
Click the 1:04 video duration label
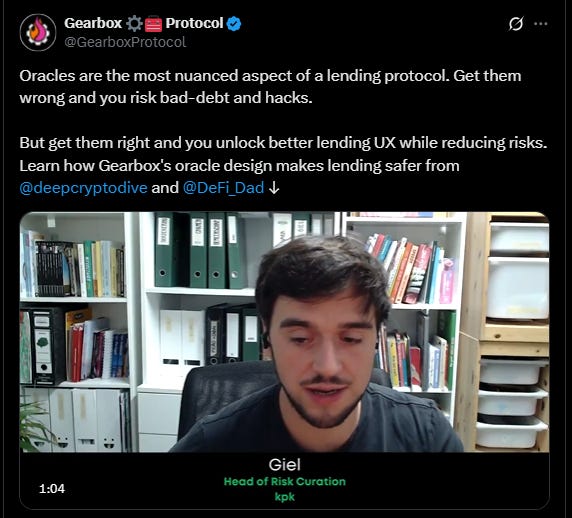point(52,488)
